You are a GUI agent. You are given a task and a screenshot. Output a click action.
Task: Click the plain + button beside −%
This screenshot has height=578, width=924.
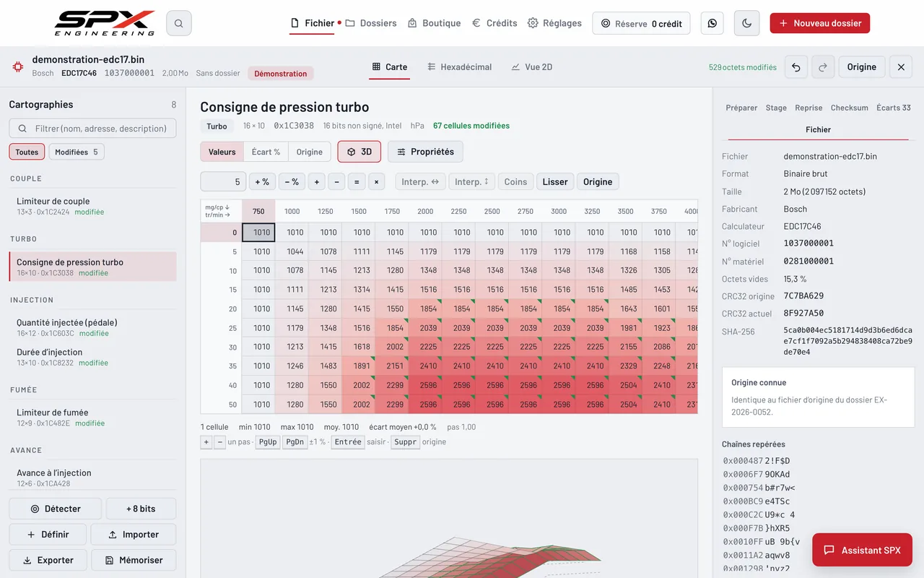[316, 182]
